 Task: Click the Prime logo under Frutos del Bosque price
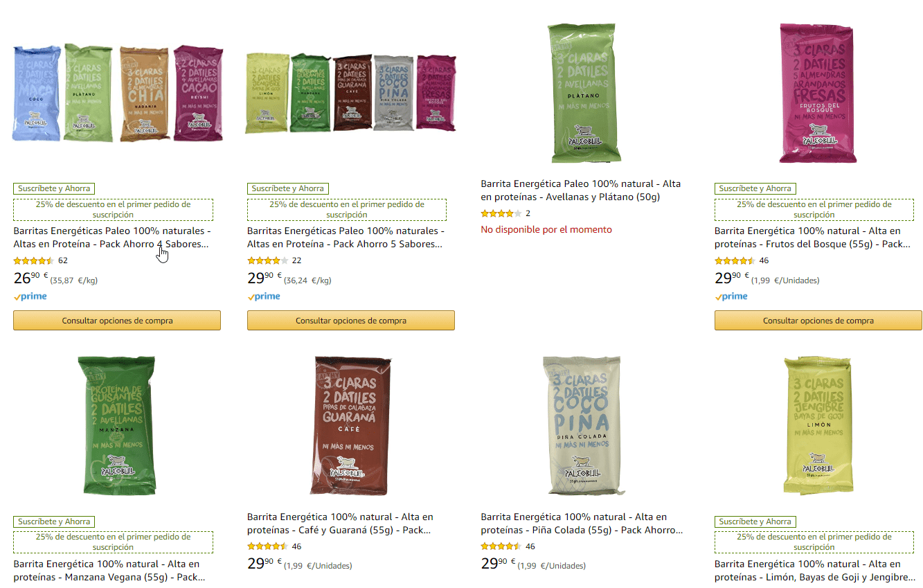click(732, 296)
